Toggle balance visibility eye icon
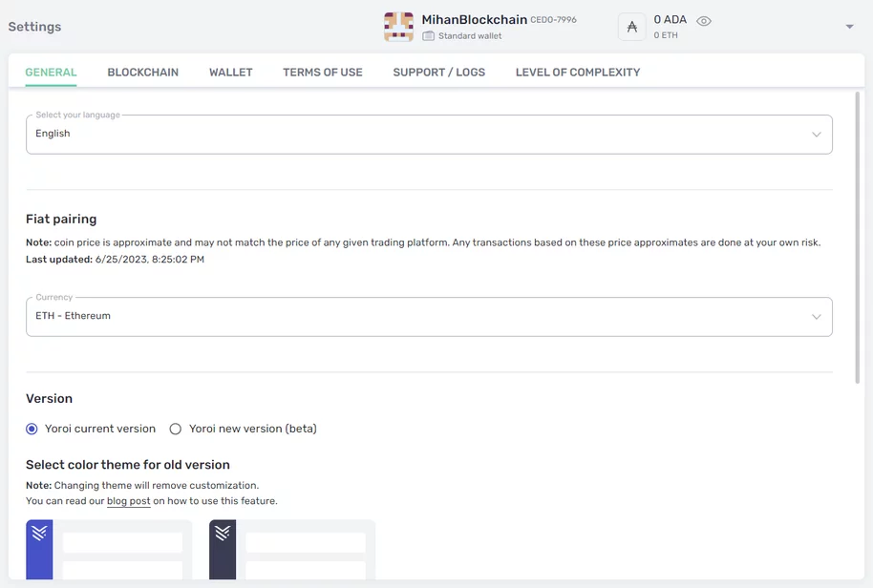 point(704,21)
